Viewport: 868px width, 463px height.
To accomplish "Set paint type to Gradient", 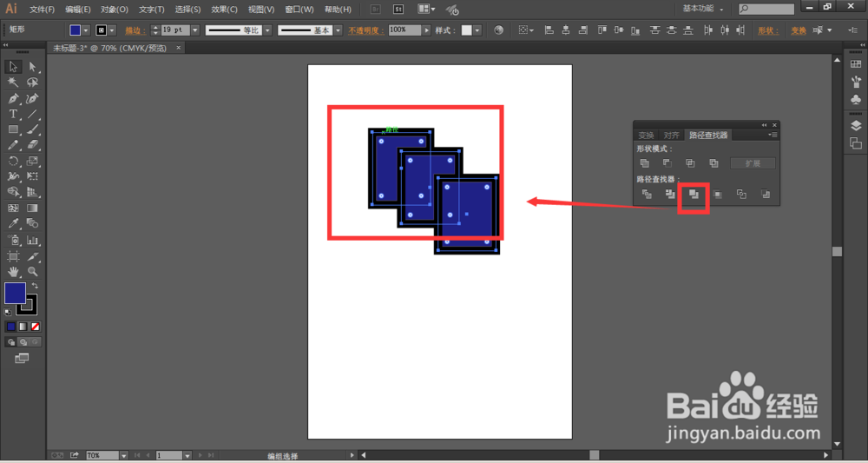I will coord(23,327).
